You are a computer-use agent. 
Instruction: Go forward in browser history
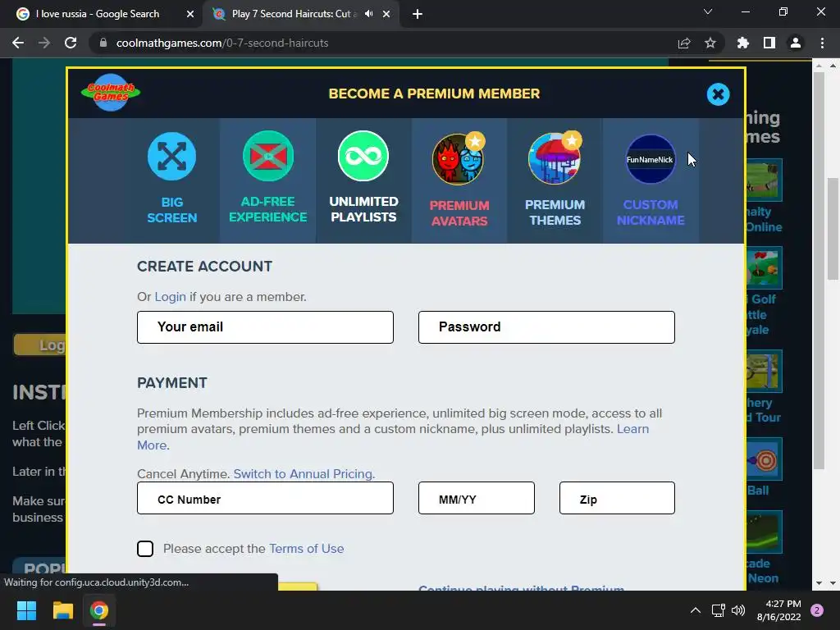point(44,43)
